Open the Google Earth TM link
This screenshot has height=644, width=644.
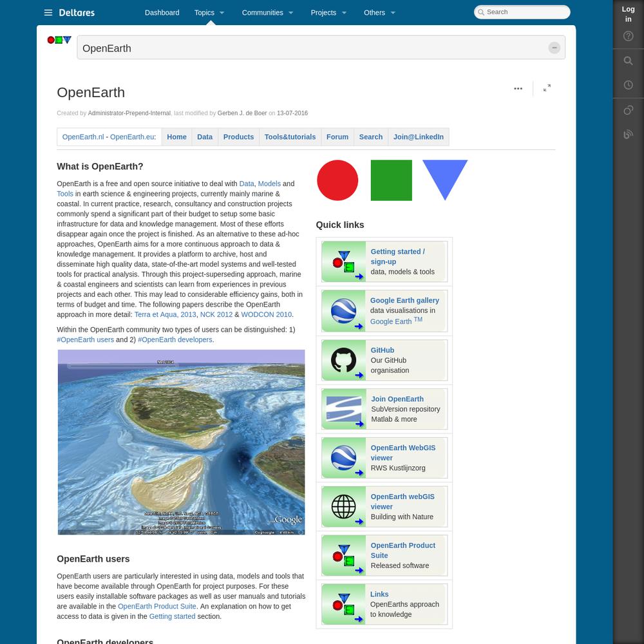pyautogui.click(x=396, y=321)
